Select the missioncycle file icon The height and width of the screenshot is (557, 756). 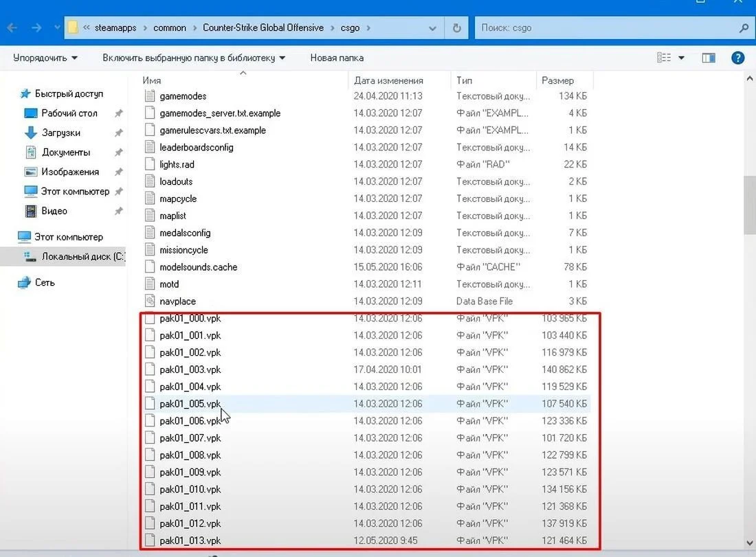150,249
